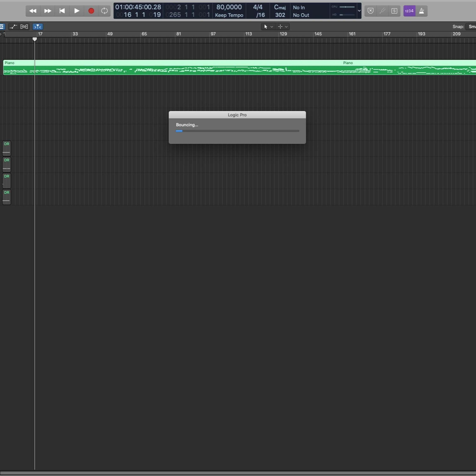This screenshot has width=476, height=476.
Task: Click the Keep Tempo mode field
Action: pyautogui.click(x=229, y=15)
